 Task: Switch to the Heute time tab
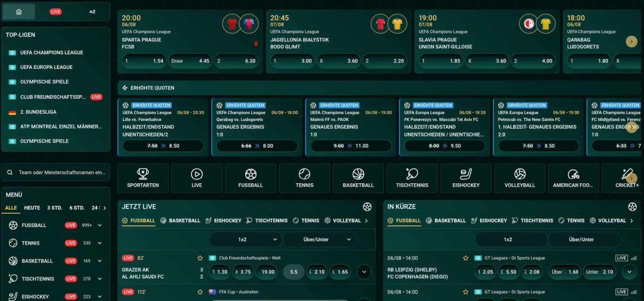[x=32, y=208]
